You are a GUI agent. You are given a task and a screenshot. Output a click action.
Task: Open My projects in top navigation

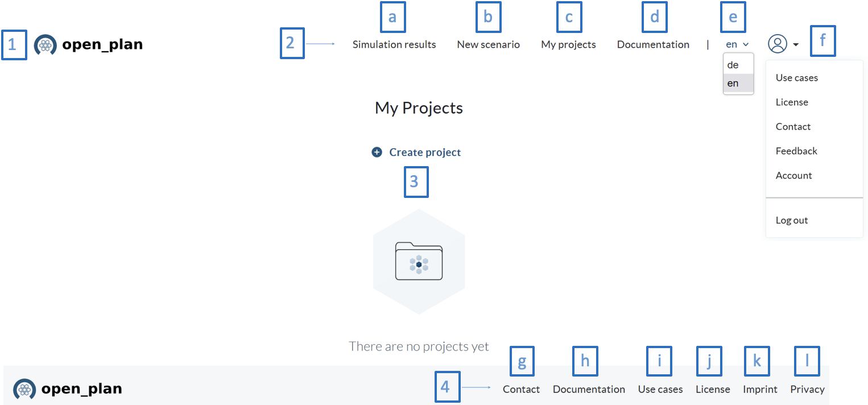(x=568, y=44)
